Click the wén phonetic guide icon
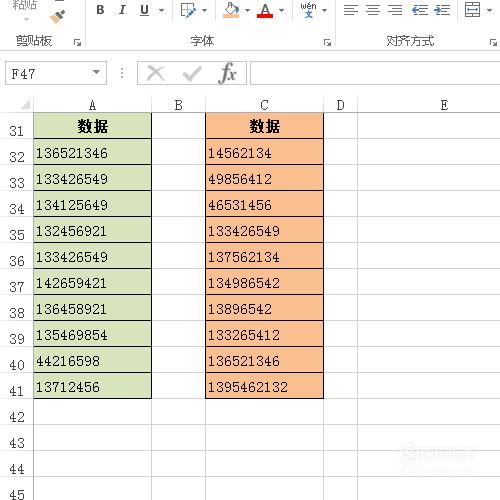The width and height of the screenshot is (500, 500). coord(308,10)
